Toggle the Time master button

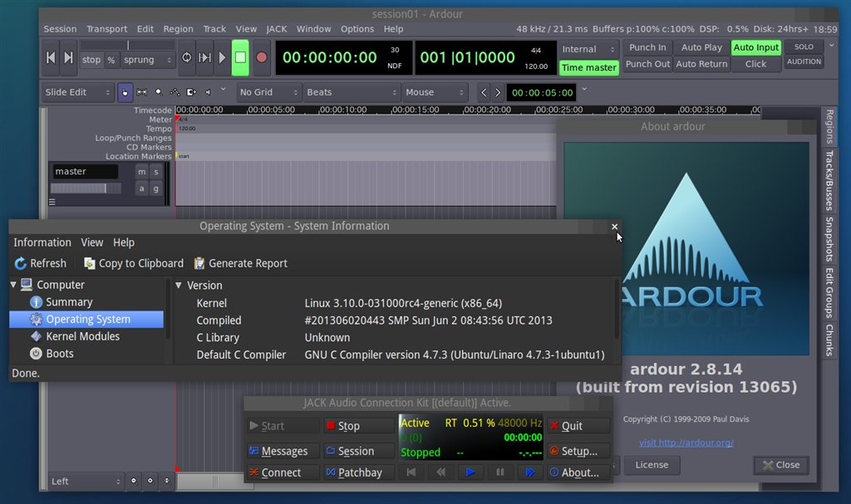[588, 68]
